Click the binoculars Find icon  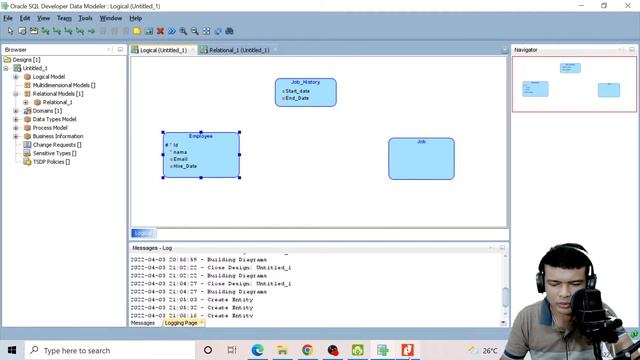click(x=229, y=31)
